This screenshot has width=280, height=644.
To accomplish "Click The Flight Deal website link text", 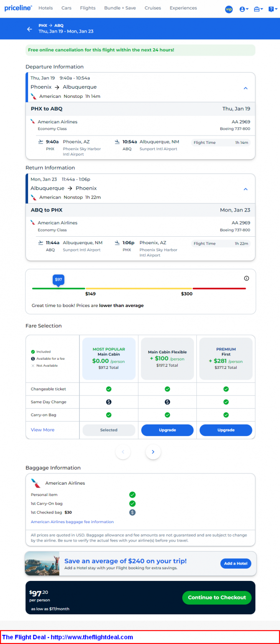I will [x=92, y=637].
